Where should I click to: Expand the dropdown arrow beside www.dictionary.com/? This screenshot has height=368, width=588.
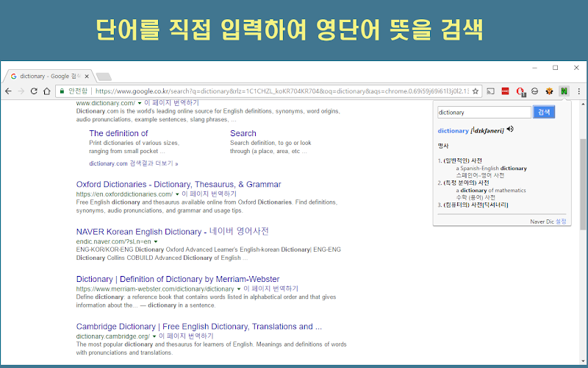coord(140,103)
